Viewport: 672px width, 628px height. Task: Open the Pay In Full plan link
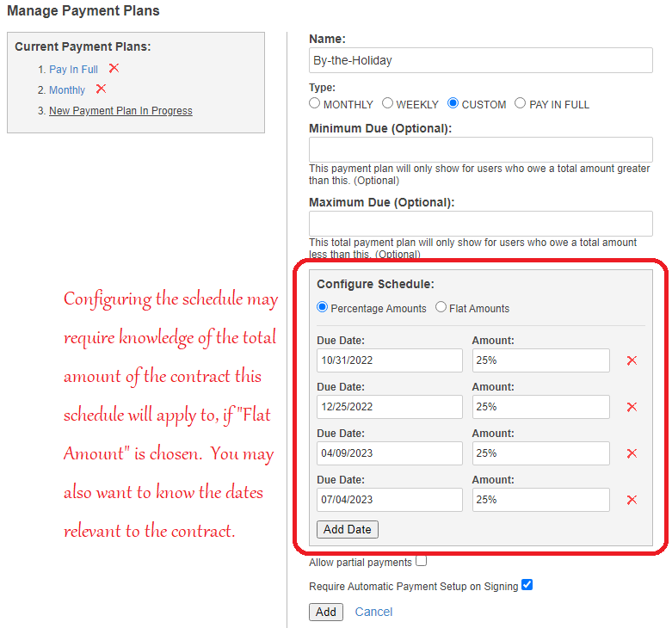[x=73, y=70]
